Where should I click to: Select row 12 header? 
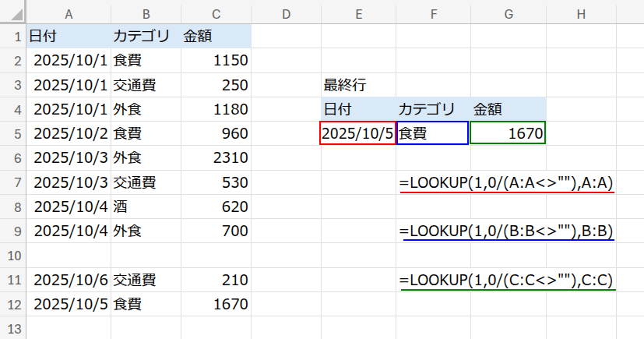(13, 304)
